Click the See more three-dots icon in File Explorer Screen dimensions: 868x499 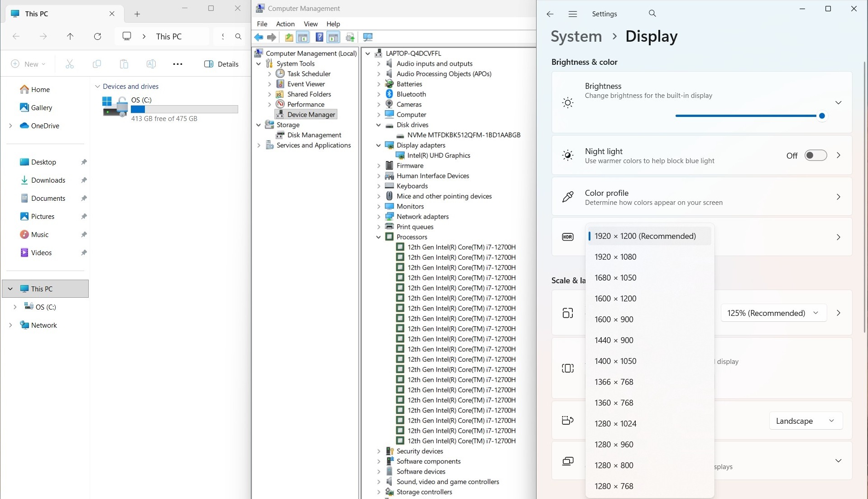(x=177, y=64)
